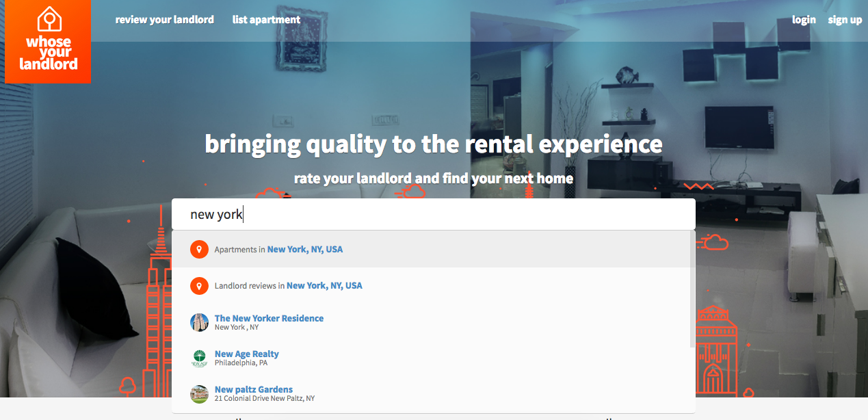Click the search input containing new york
This screenshot has width=868, height=420.
pos(433,213)
